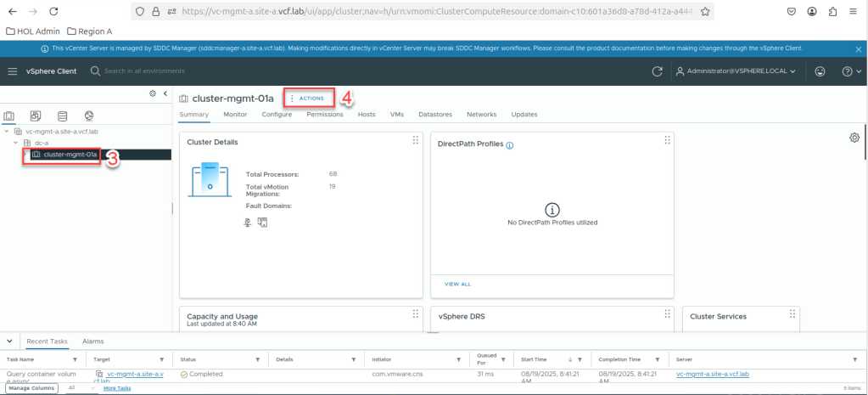
Task: Open the HOL Admin bookmarks folder
Action: pos(32,31)
